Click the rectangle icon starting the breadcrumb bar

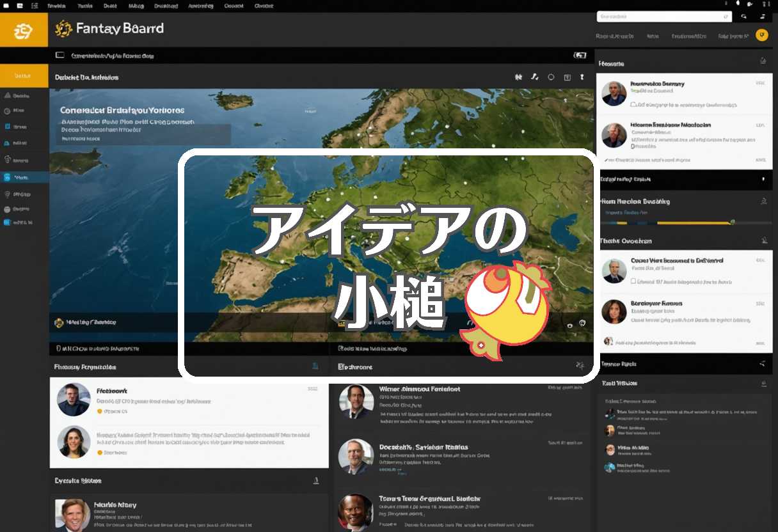coord(60,56)
